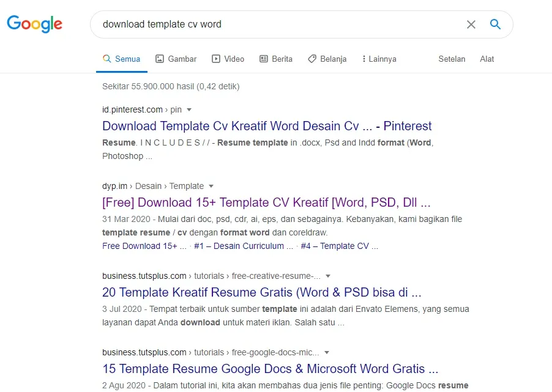Open Free Download 15+ sitelink

(144, 246)
